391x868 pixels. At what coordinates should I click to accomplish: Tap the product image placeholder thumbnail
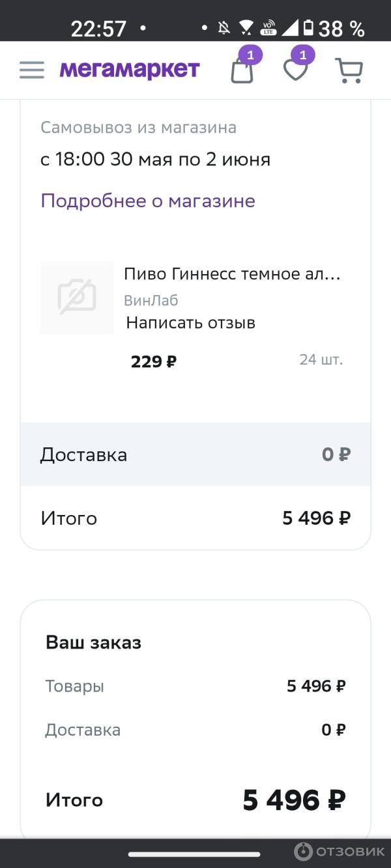(77, 298)
